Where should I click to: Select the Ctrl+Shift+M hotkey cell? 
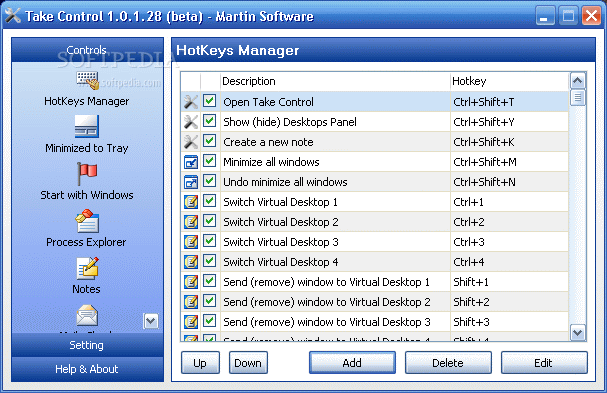(509, 162)
